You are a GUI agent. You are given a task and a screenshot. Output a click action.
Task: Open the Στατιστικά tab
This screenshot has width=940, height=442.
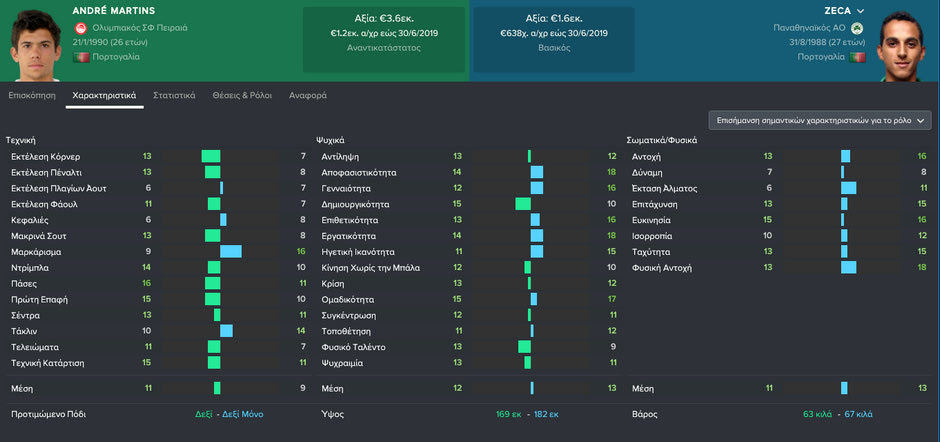coord(174,95)
